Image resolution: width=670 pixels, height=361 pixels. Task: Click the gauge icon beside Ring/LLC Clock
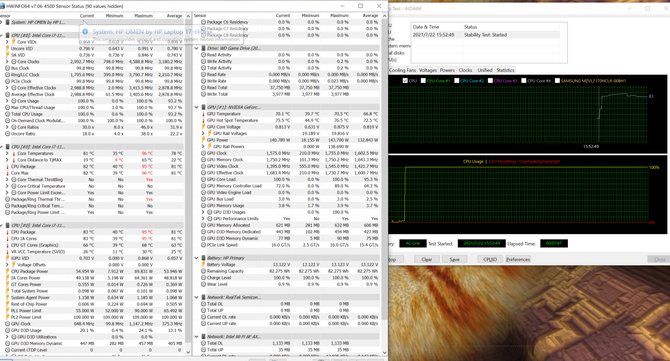[x=7, y=74]
